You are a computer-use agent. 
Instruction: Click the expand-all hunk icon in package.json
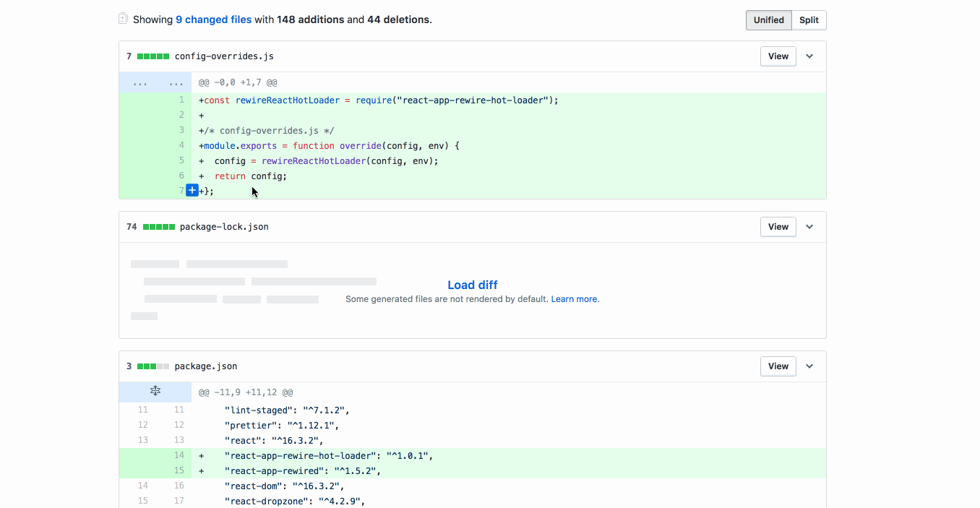(155, 392)
